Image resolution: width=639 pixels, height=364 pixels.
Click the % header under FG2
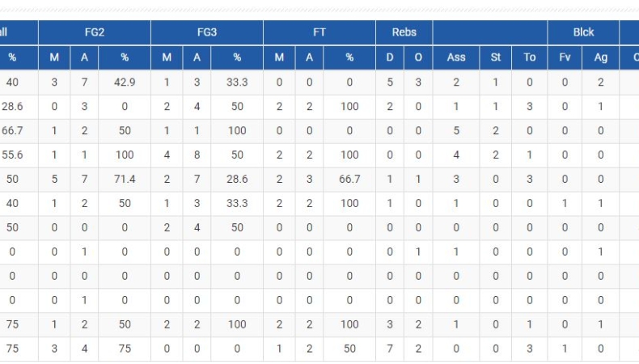[125, 57]
